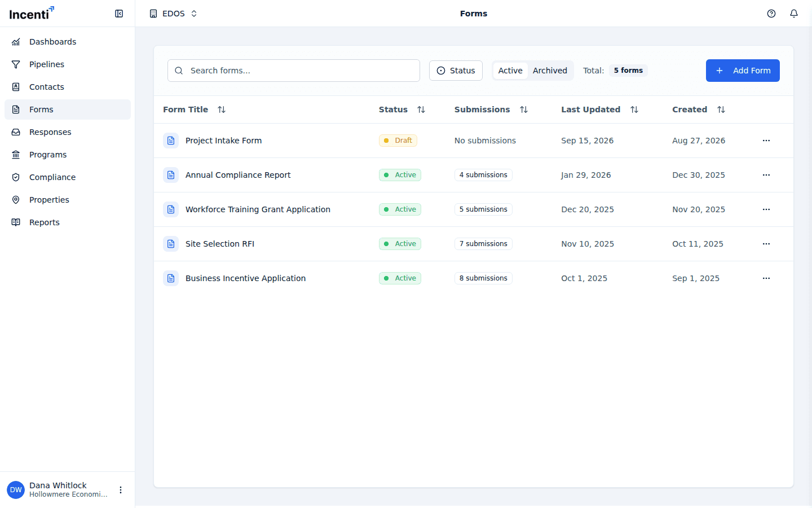Open actions menu for Business Incentive Application
The width and height of the screenshot is (812, 508).
766,278
